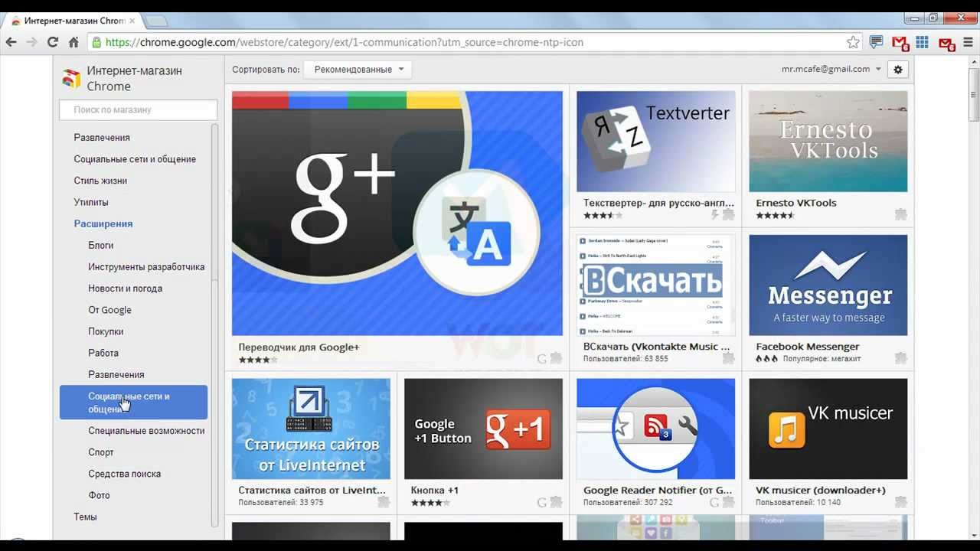Click the puzzle icon on ВСкачать card

point(728,358)
